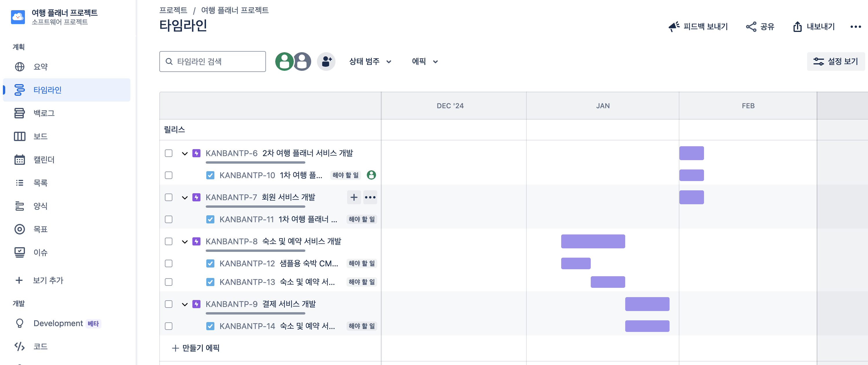
Task: Select the green user avatar filter
Action: 285,62
